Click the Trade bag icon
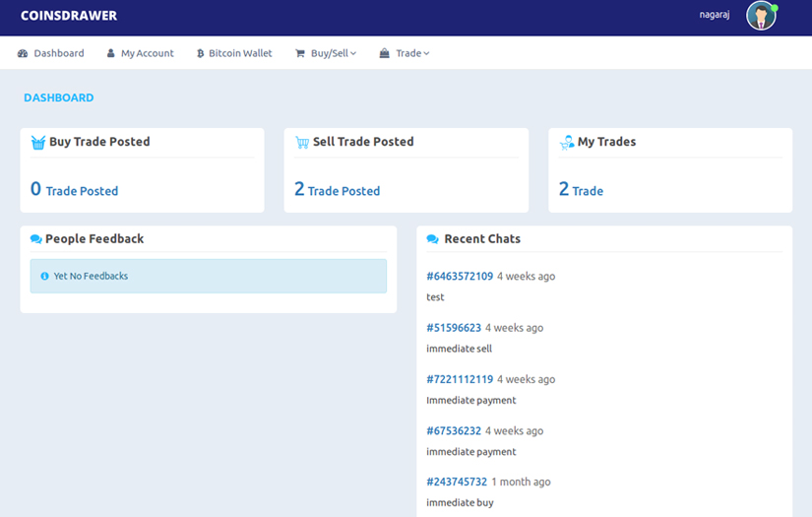Image resolution: width=812 pixels, height=517 pixels. click(384, 53)
